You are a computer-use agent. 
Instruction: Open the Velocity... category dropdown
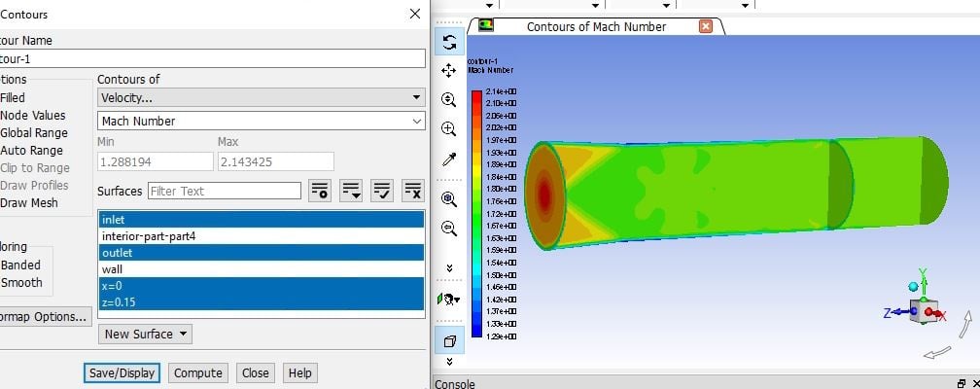(x=262, y=97)
